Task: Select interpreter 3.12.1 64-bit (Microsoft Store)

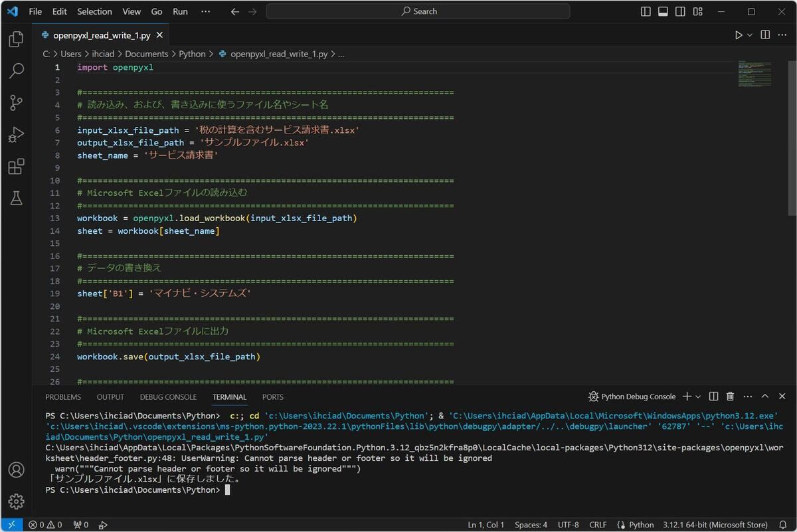Action: pos(715,525)
